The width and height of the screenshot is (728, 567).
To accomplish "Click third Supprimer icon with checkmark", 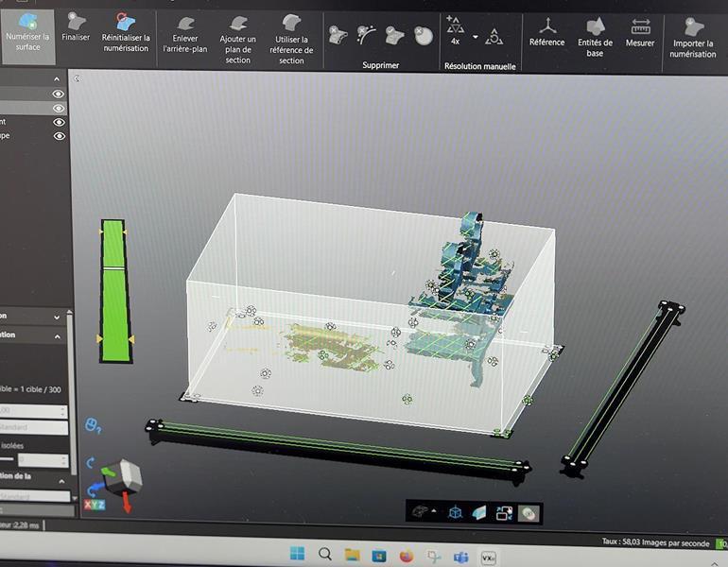I will click(x=394, y=36).
